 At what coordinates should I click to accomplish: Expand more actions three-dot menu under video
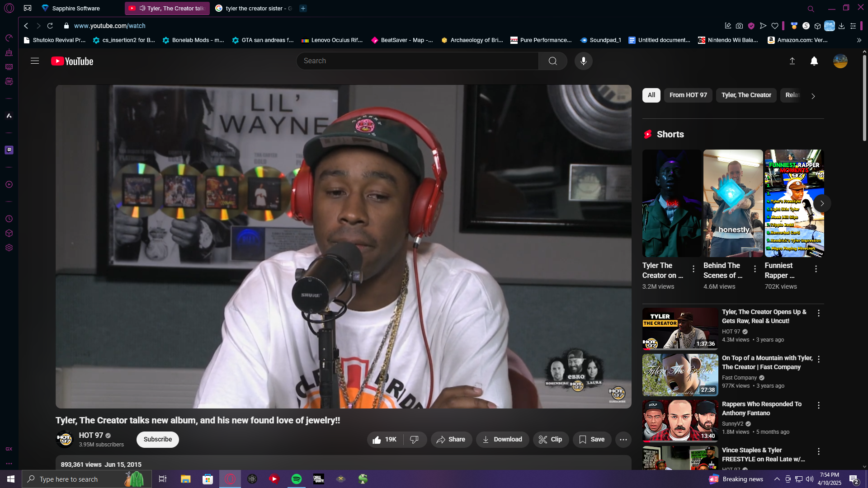click(x=623, y=439)
